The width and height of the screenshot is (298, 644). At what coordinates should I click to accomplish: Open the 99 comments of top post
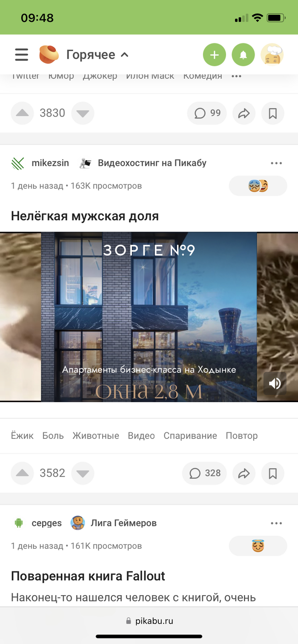pyautogui.click(x=207, y=113)
